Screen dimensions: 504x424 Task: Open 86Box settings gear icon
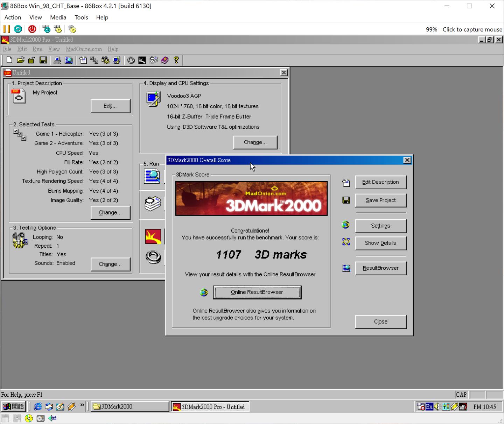point(72,29)
